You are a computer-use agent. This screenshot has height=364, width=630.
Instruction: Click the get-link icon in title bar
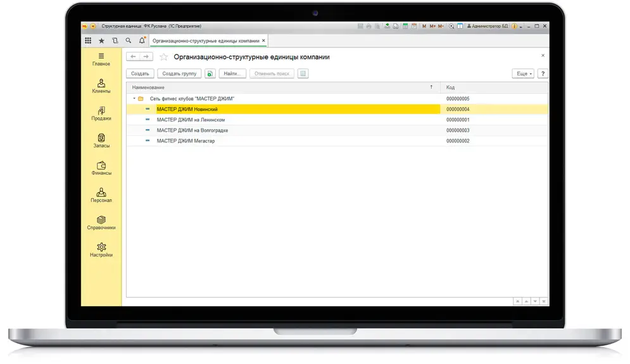(387, 26)
